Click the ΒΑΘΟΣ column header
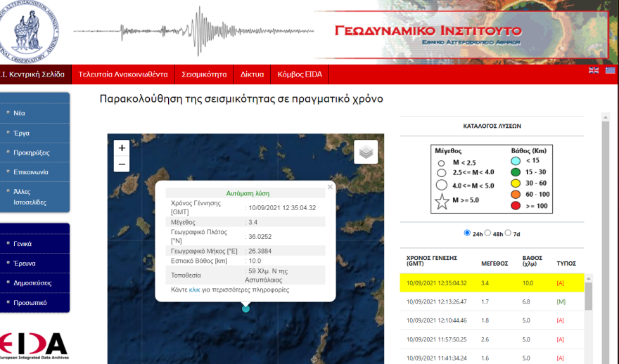 pyautogui.click(x=532, y=261)
